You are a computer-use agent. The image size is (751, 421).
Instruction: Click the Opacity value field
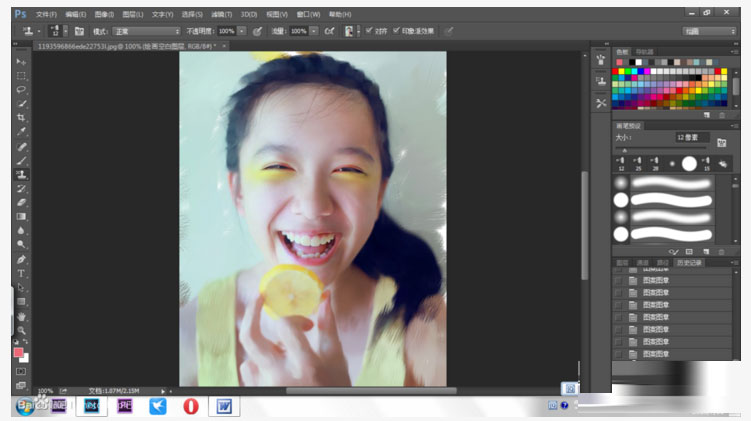point(227,31)
